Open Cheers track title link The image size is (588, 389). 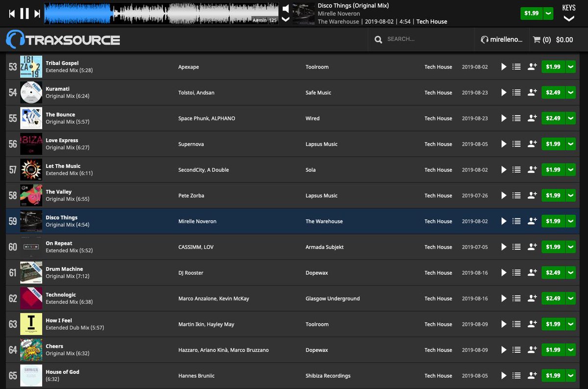54,346
